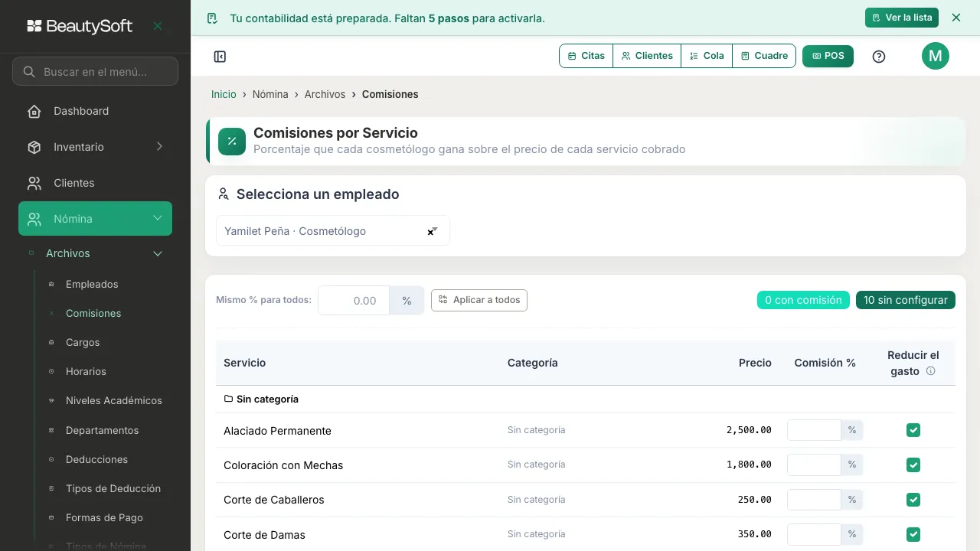
Task: Open user avatar M menu
Action: tap(936, 56)
